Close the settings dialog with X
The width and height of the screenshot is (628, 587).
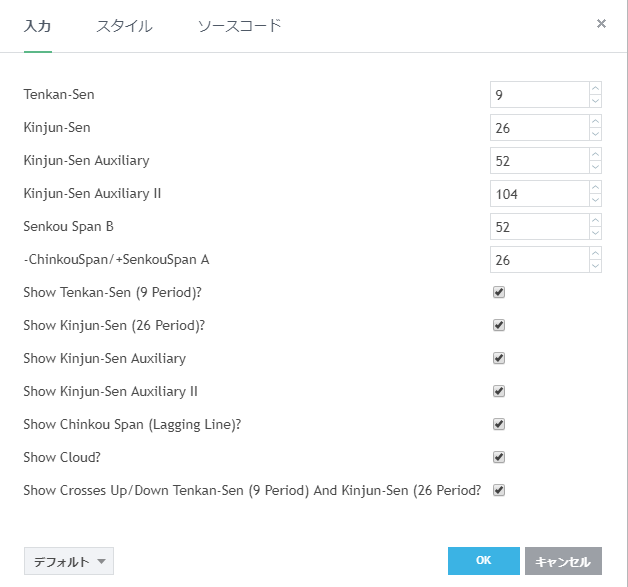(x=601, y=23)
